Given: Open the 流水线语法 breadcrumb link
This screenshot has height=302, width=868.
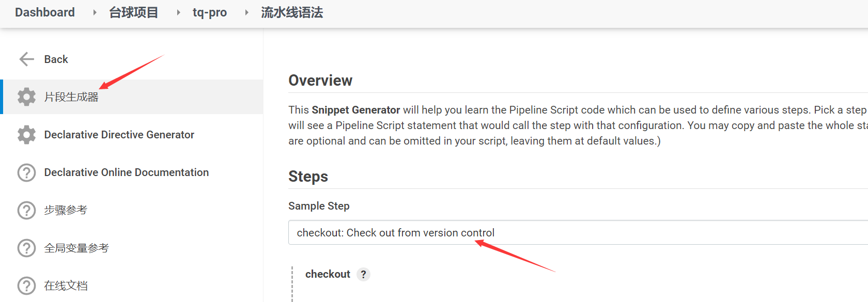Looking at the screenshot, I should [x=292, y=12].
